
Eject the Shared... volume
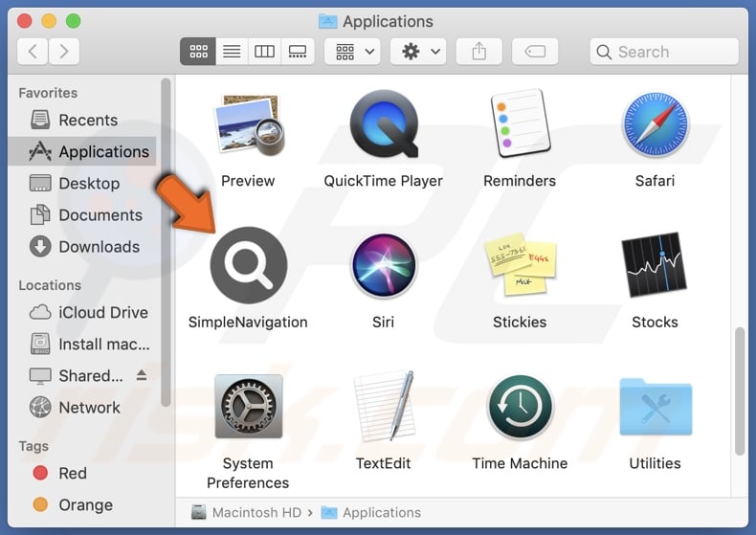pyautogui.click(x=142, y=374)
